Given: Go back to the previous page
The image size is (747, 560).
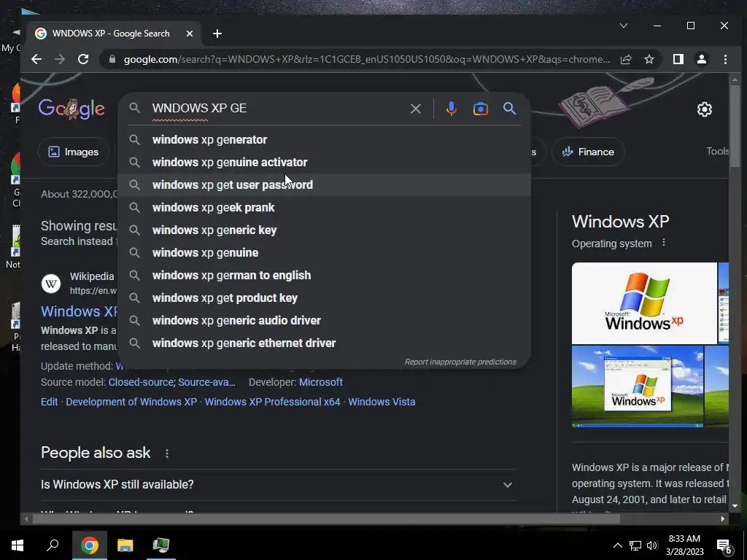Looking at the screenshot, I should tap(36, 59).
